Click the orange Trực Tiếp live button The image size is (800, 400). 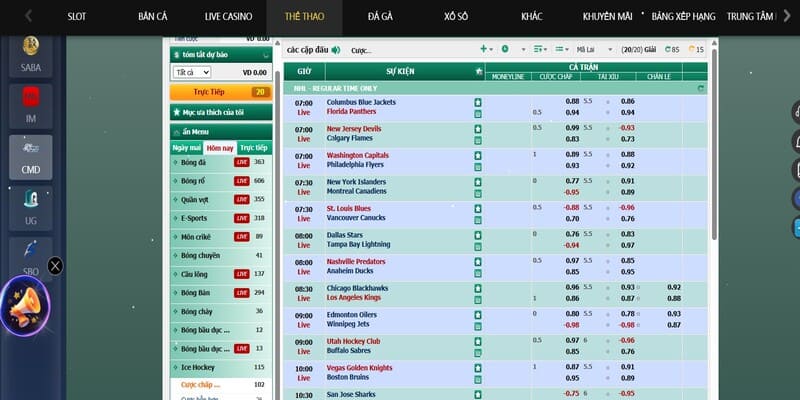(221, 92)
